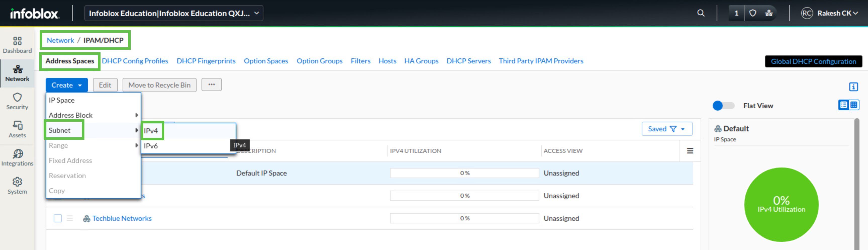Click the Infoblox logo

click(x=34, y=13)
